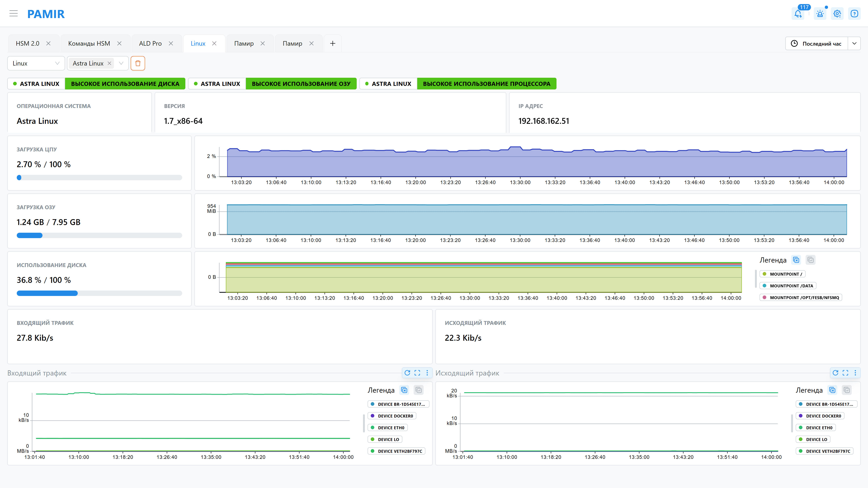Remove the Astra Linux filter tag
The width and height of the screenshot is (868, 488).
[109, 63]
